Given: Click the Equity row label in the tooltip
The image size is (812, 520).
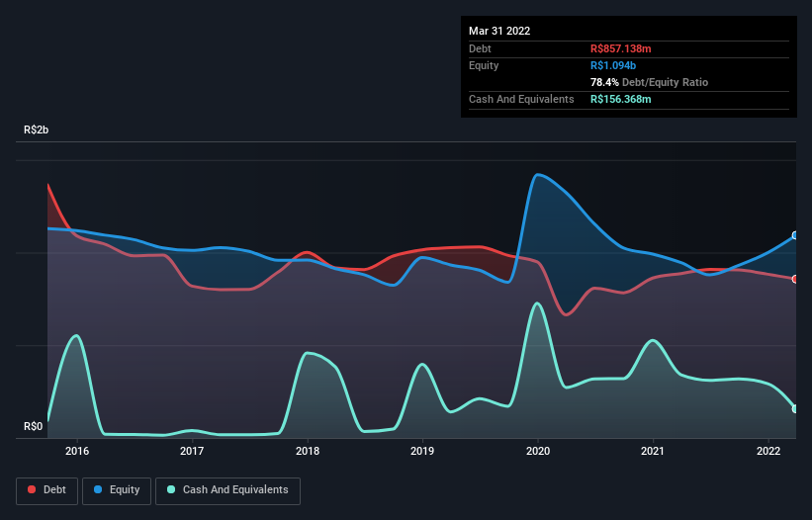Looking at the screenshot, I should point(484,65).
